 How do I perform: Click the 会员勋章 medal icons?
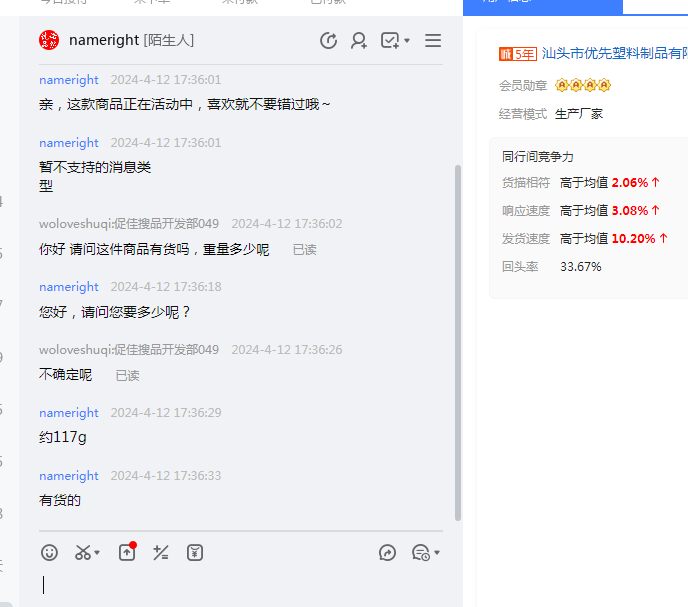[x=583, y=85]
